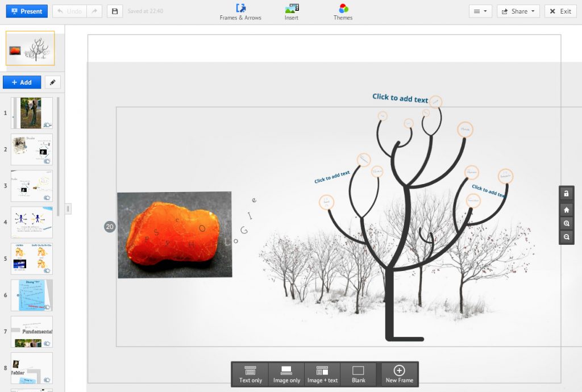Viewport: 582px width, 392px height.
Task: Select path step 6 thumbnail
Action: point(32,295)
